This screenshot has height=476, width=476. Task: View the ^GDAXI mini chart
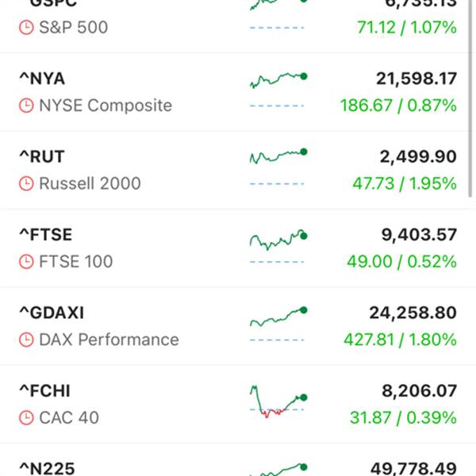tap(278, 317)
